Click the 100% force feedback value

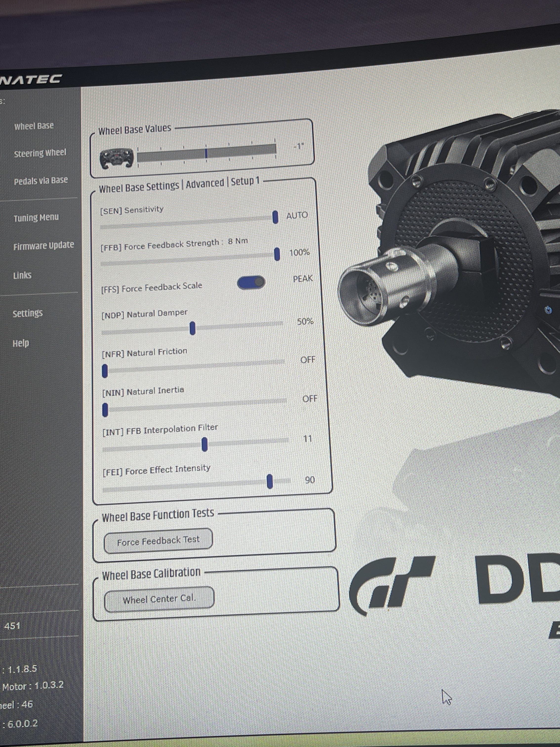click(x=300, y=252)
